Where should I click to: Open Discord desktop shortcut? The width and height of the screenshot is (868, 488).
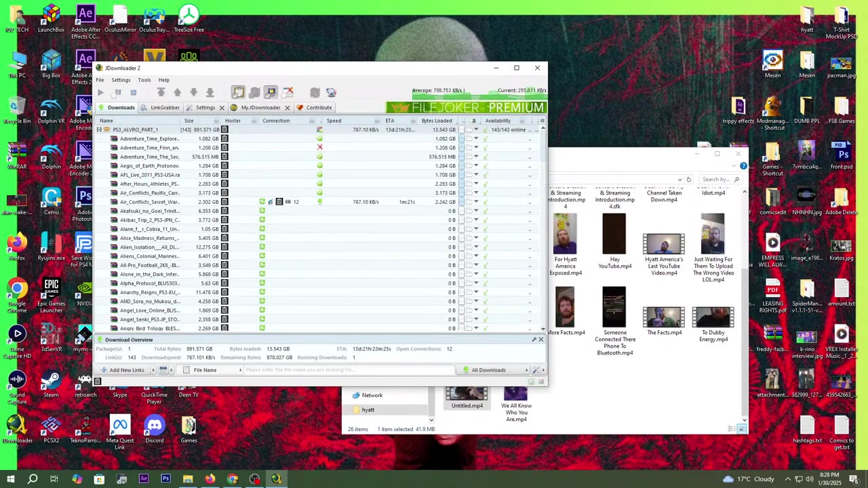[x=155, y=430]
